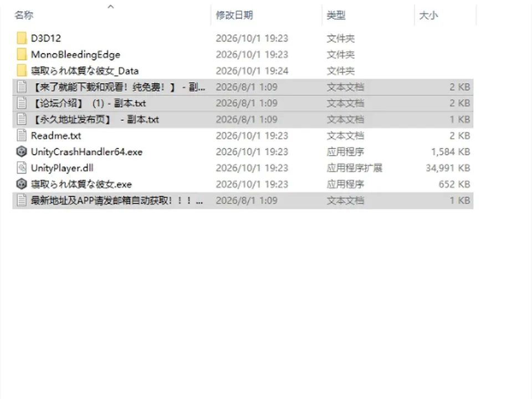The width and height of the screenshot is (532, 399).
Task: Select the 寝取られ体質な彼女.exe file name
Action: [81, 184]
